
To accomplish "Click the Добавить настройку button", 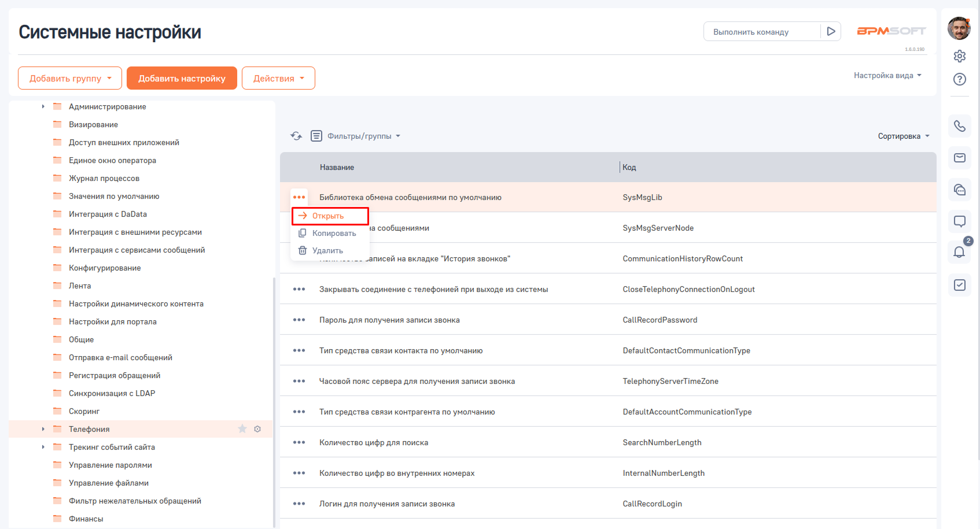I will (182, 79).
